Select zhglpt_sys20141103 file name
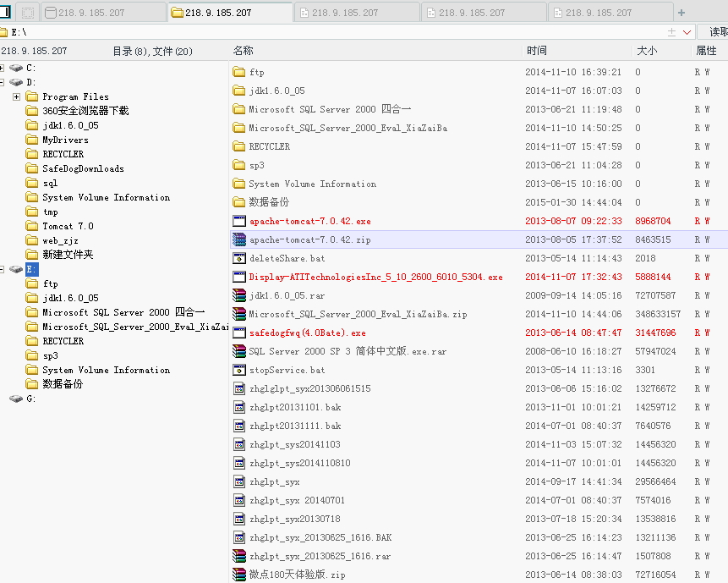Viewport: 728px width, 583px height. pos(295,444)
